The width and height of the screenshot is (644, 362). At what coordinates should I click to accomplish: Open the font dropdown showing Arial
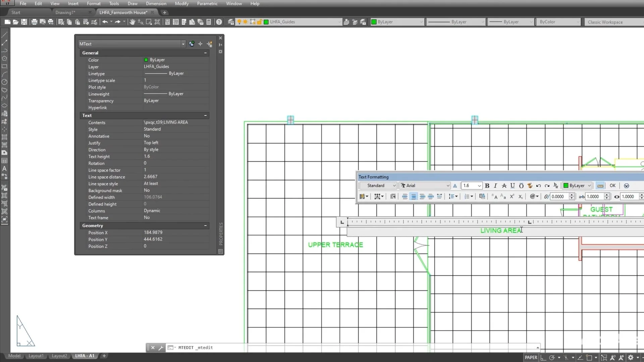click(448, 185)
